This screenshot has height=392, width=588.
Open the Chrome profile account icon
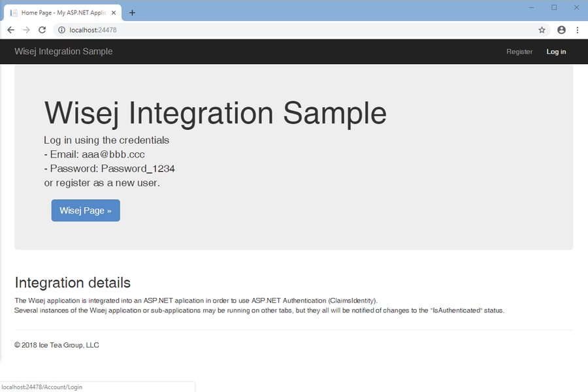point(561,30)
